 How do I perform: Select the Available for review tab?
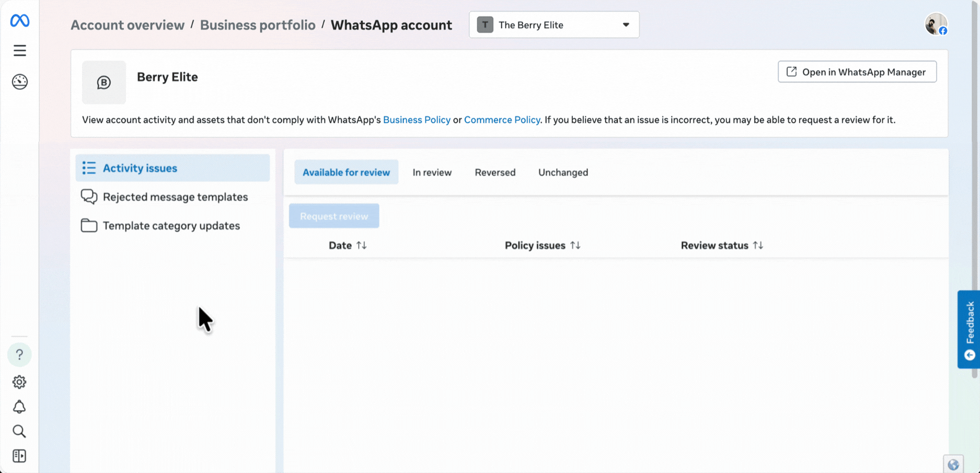346,172
